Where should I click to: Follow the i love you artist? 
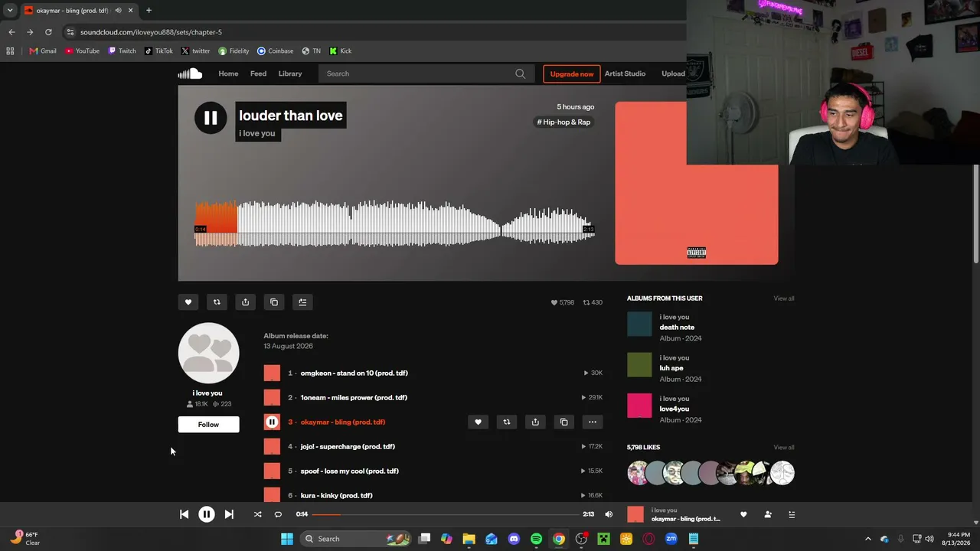(208, 425)
